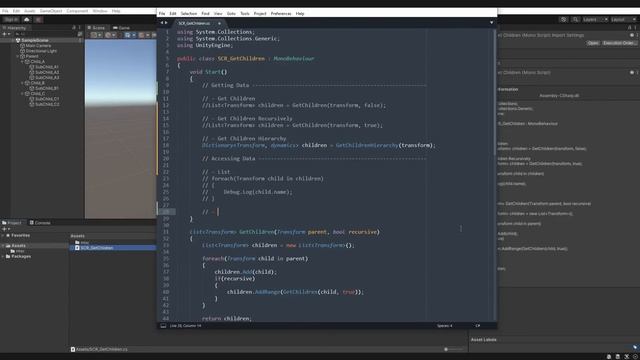The width and height of the screenshot is (640, 360).
Task: Select SampleScene in the Hierarchy
Action: [35, 40]
